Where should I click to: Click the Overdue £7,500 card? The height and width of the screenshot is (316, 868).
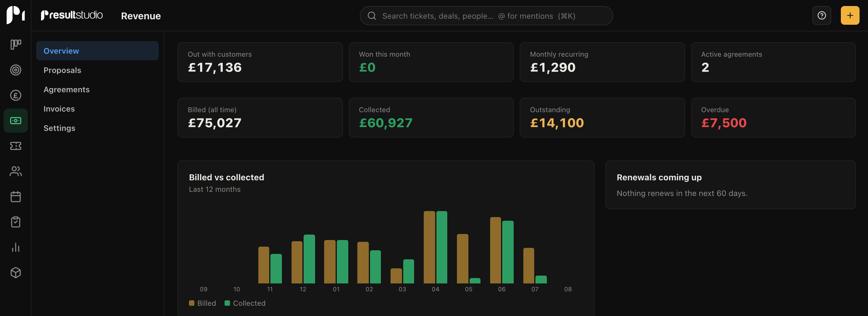(x=773, y=118)
